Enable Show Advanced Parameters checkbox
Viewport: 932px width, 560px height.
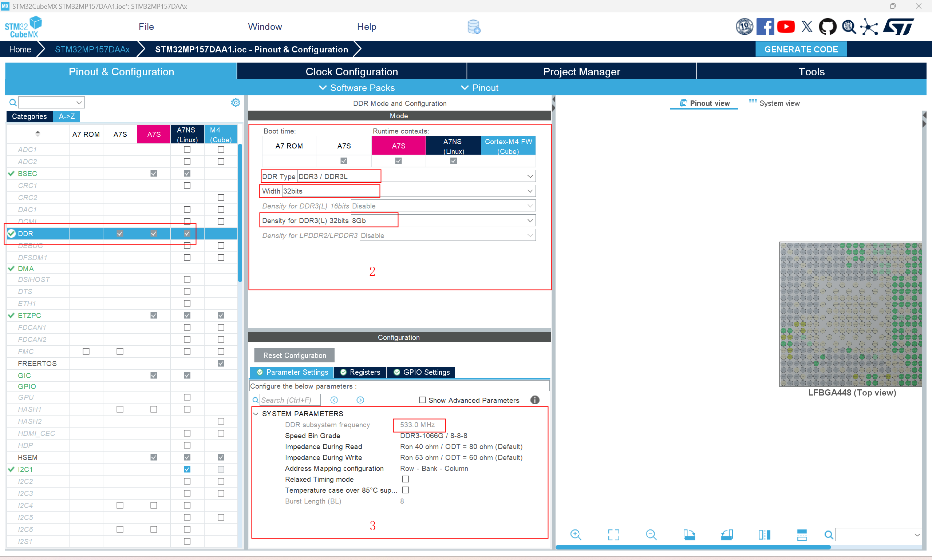point(422,400)
